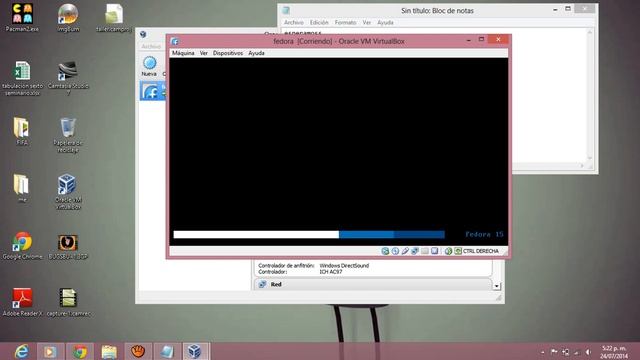Select the BUSSBJA-1.BSP desktop icon
The width and height of the screenshot is (640, 360).
(68, 246)
